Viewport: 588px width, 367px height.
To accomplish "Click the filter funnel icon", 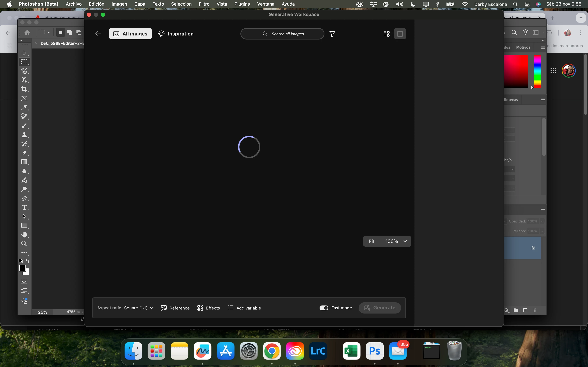I will pos(332,34).
